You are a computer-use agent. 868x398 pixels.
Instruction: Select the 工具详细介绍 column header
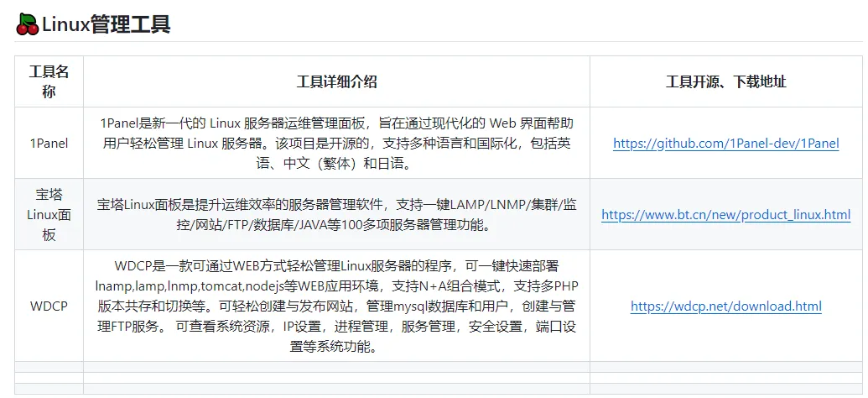pyautogui.click(x=336, y=81)
